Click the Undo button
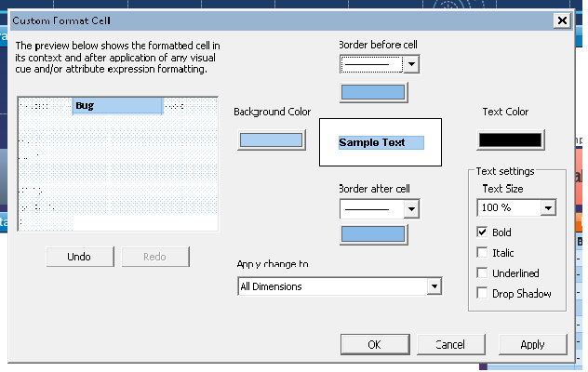 [x=80, y=257]
